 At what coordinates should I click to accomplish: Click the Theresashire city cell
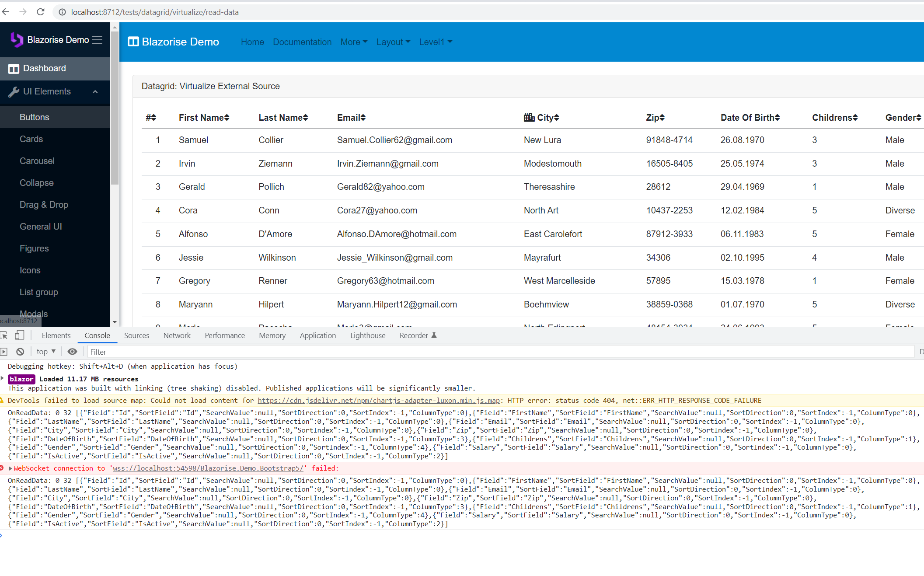tap(549, 187)
